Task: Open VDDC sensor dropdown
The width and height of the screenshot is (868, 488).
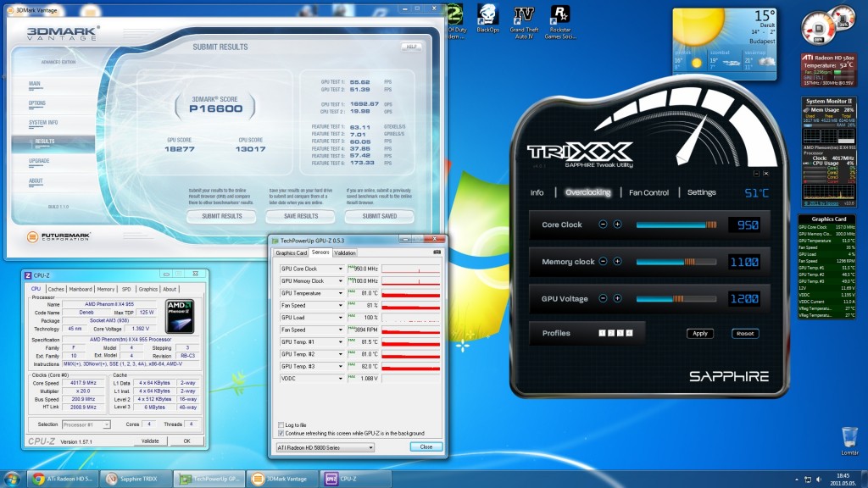Action: (341, 379)
